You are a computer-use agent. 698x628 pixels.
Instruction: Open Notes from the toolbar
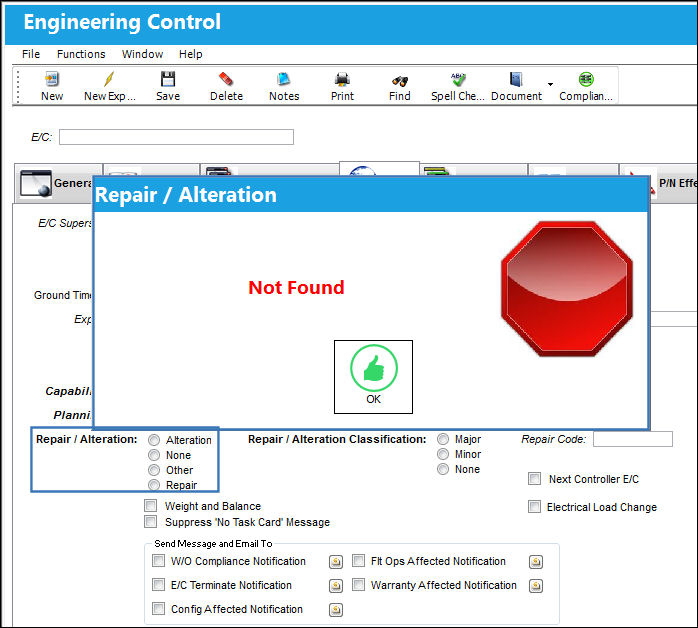284,86
